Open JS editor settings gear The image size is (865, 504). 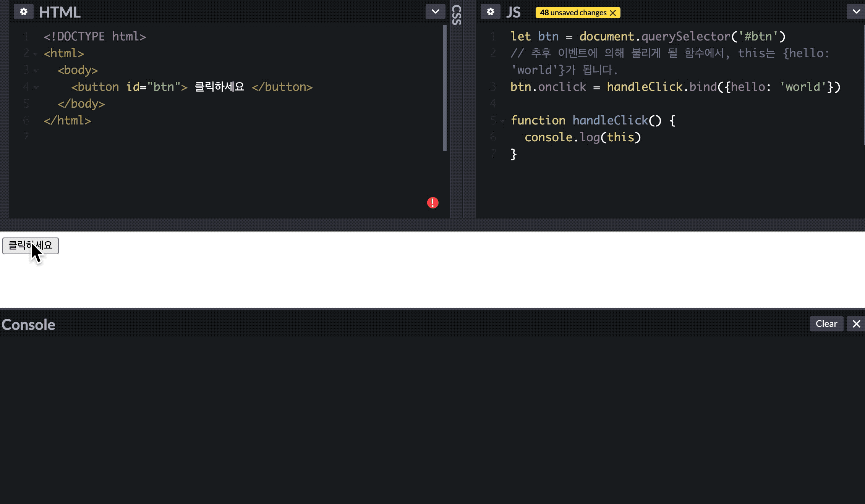(490, 12)
